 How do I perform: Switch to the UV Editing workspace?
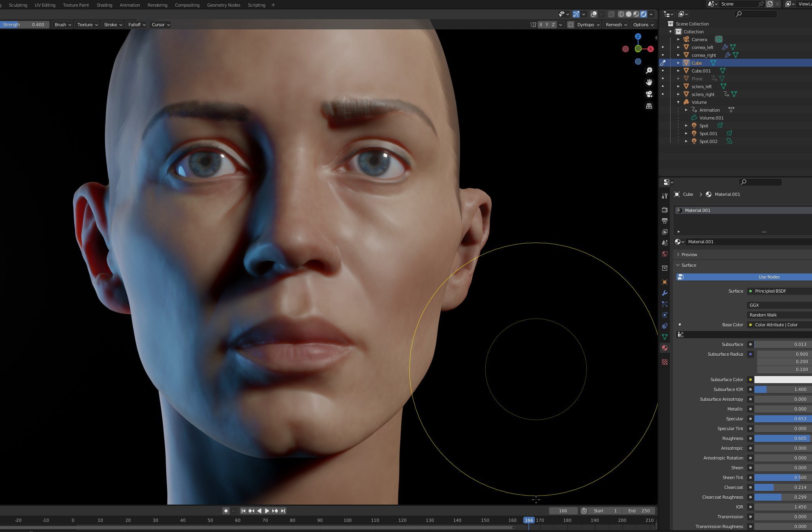tap(45, 5)
